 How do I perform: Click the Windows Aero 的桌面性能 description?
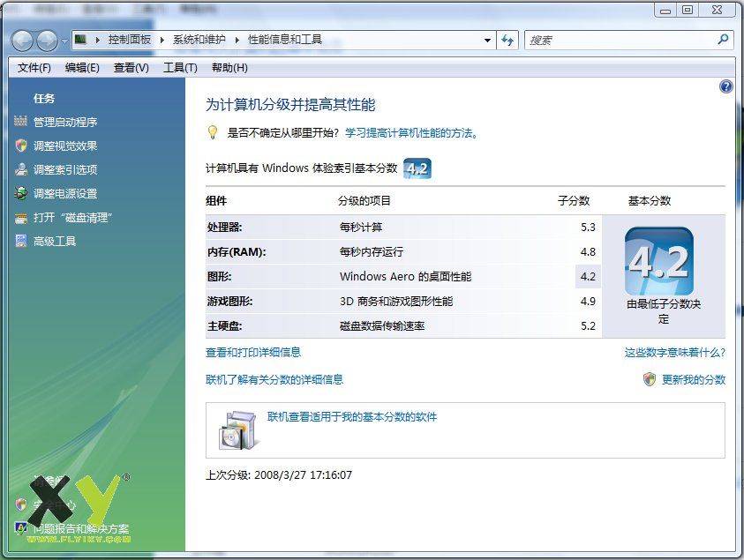(406, 276)
